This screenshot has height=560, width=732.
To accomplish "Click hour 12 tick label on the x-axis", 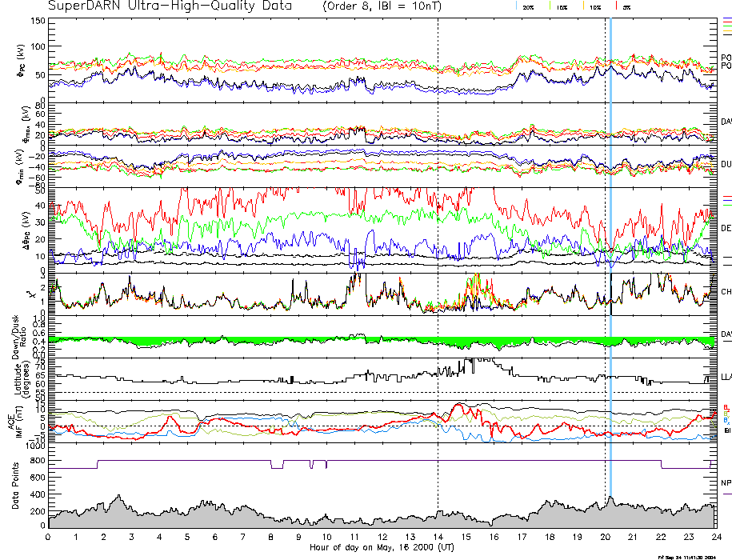I will [382, 538].
